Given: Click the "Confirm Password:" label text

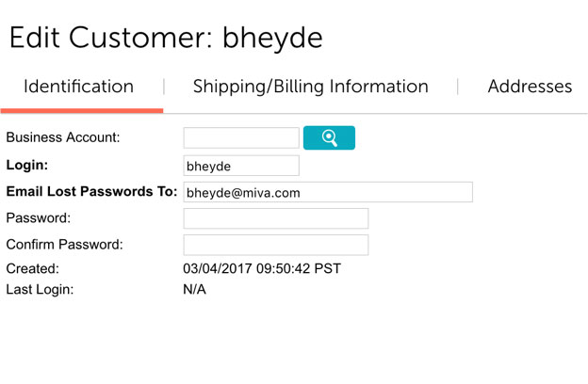Looking at the screenshot, I should coord(64,245).
